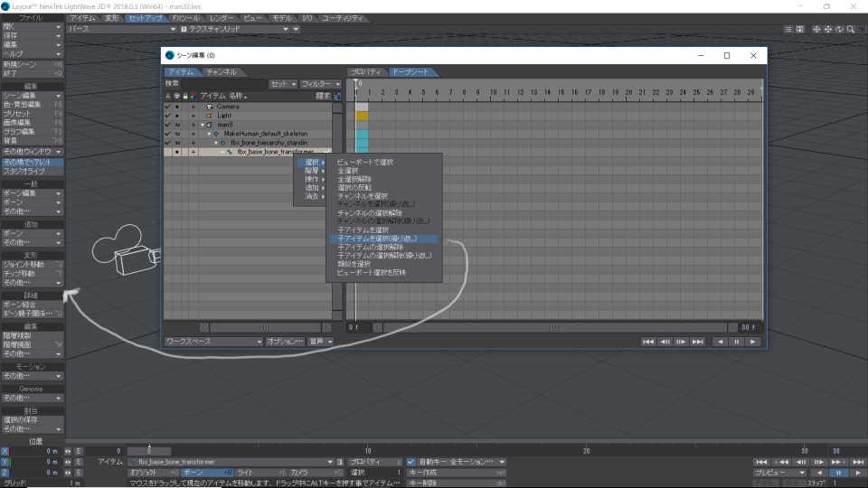
Task: Click the 検索 search field
Action: pyautogui.click(x=223, y=83)
